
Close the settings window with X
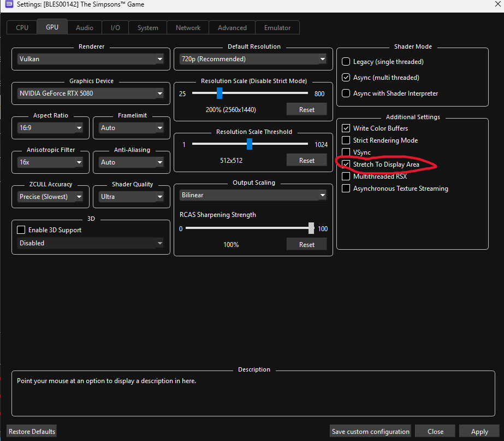pyautogui.click(x=498, y=4)
